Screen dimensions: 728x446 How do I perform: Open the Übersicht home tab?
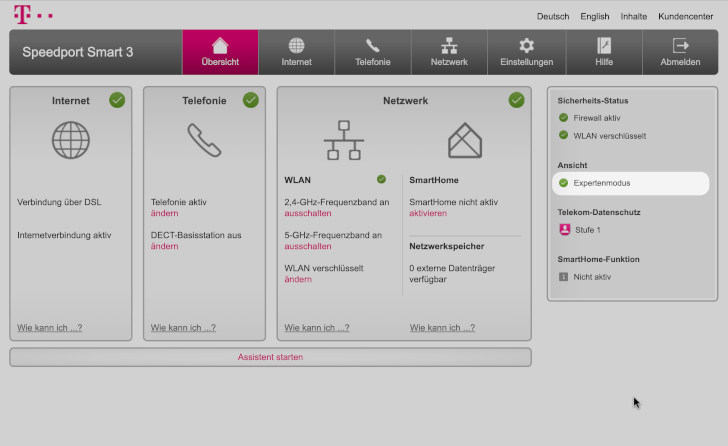[x=220, y=52]
